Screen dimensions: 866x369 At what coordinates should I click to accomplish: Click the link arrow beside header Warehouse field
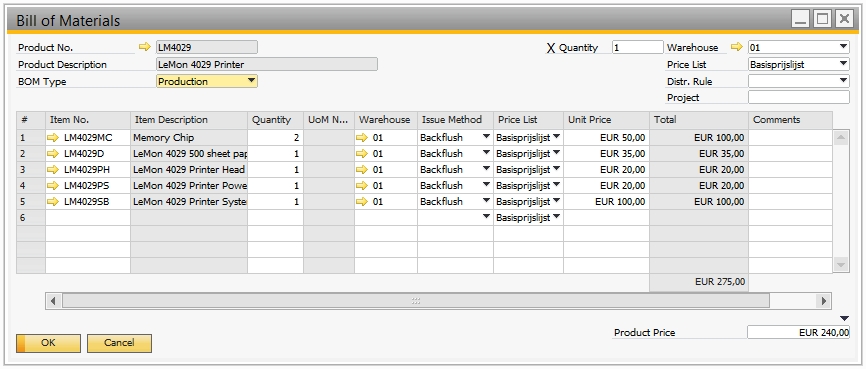tap(737, 48)
